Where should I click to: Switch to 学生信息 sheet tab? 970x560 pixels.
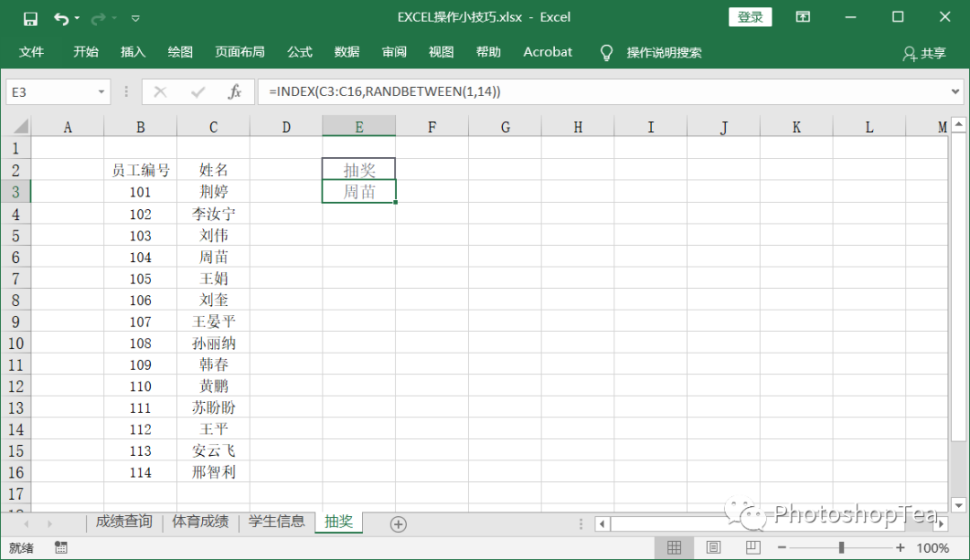coord(277,521)
